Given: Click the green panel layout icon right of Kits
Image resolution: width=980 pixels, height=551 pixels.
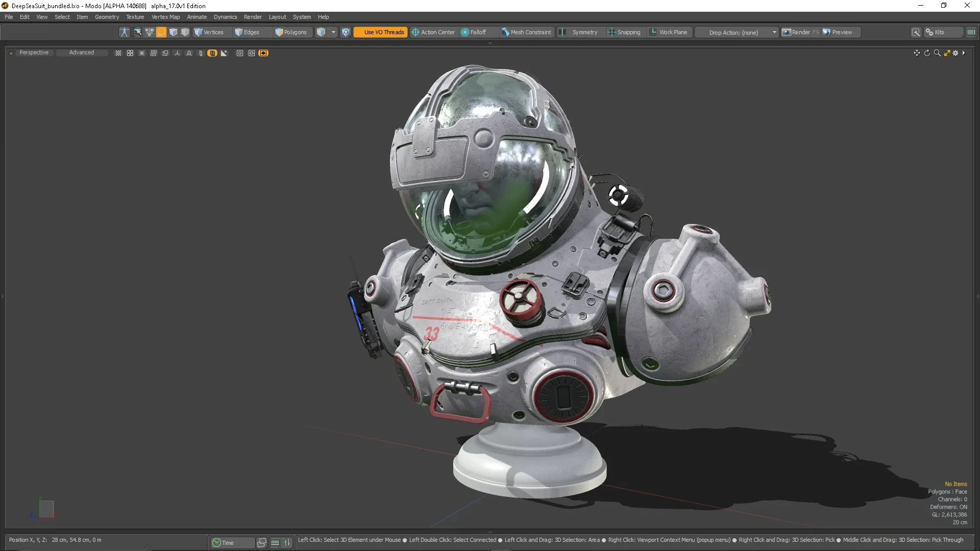Looking at the screenshot, I should 971,32.
